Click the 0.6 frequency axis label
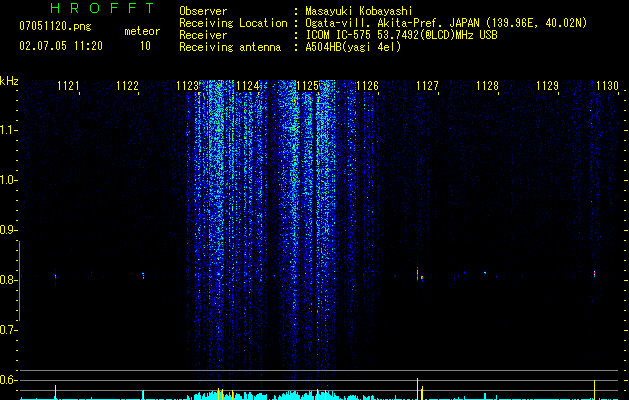This screenshot has width=629, height=400. (8, 380)
